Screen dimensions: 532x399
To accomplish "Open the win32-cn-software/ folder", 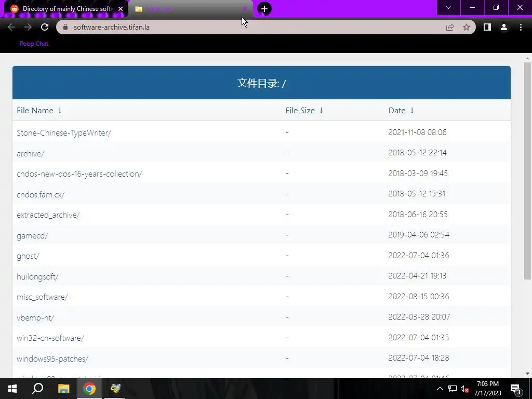I will tap(50, 338).
